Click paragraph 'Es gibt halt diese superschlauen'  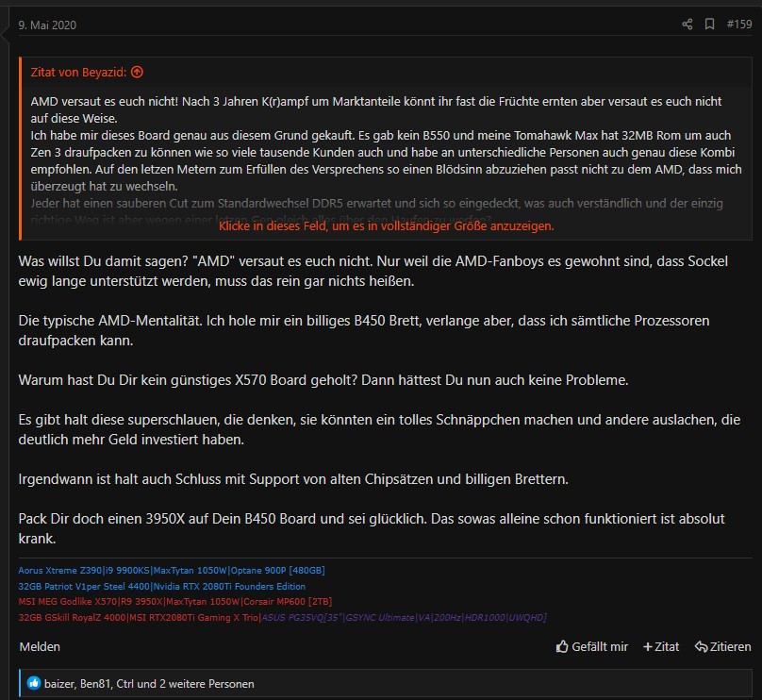coord(379,429)
